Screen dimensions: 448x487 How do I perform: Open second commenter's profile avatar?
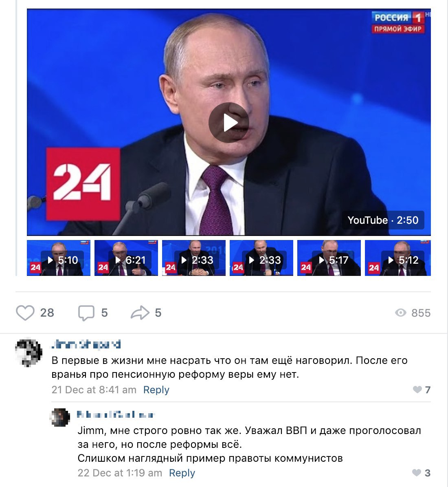coord(60,417)
